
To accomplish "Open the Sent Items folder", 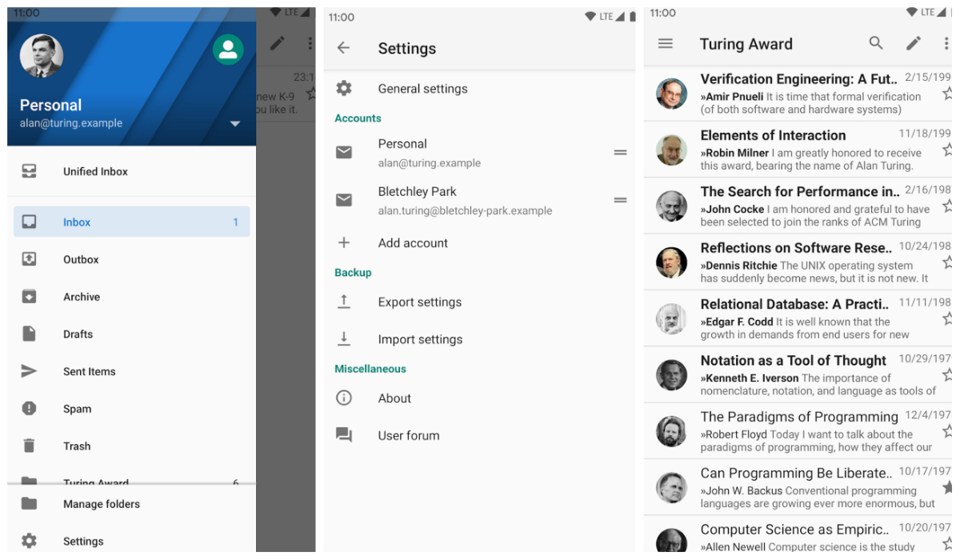I will coord(89,371).
